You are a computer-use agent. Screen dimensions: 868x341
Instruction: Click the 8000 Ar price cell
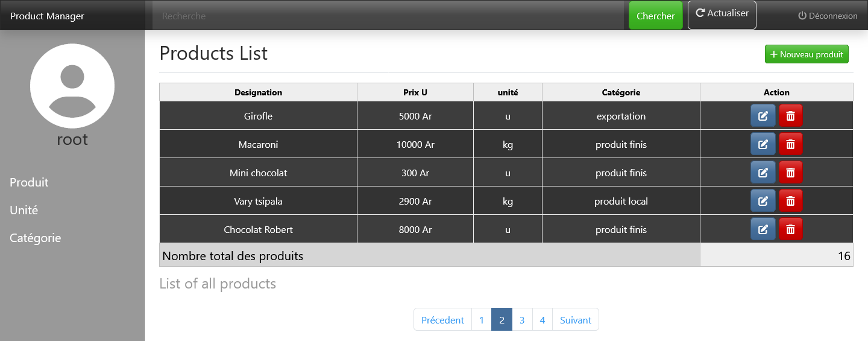pos(415,229)
